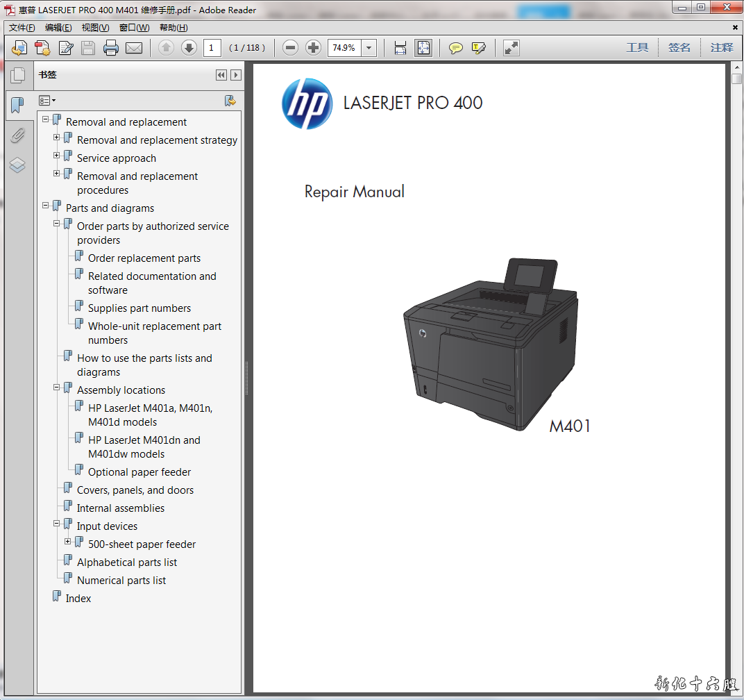744x700 pixels.
Task: Open the zoom percentage dropdown
Action: (369, 48)
